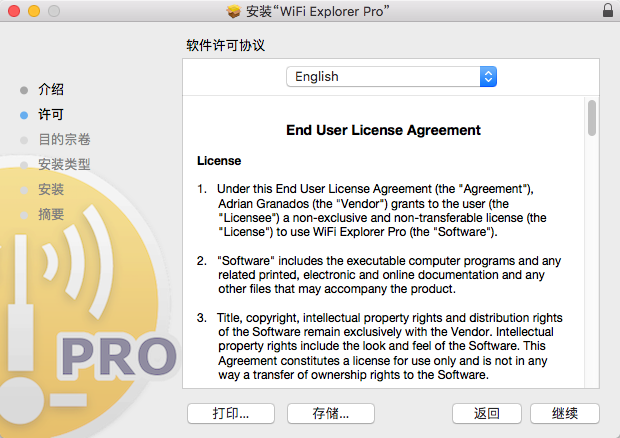This screenshot has height=438, width=620.
Task: Click the yellow minimize window button
Action: click(34, 11)
